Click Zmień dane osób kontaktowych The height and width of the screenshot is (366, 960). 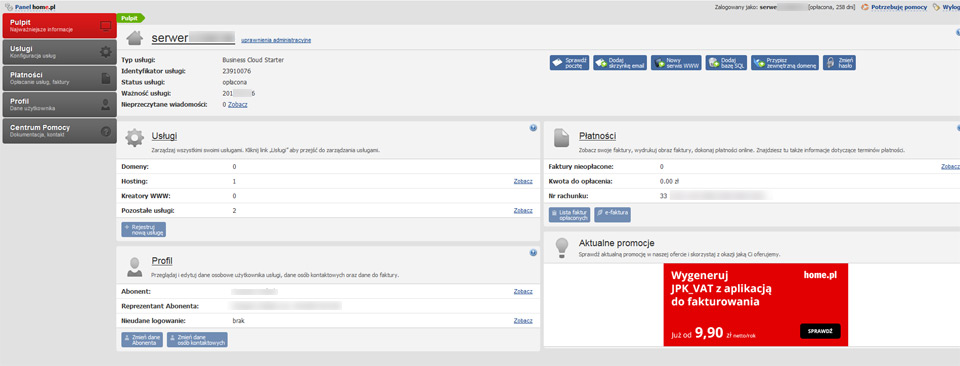[197, 340]
